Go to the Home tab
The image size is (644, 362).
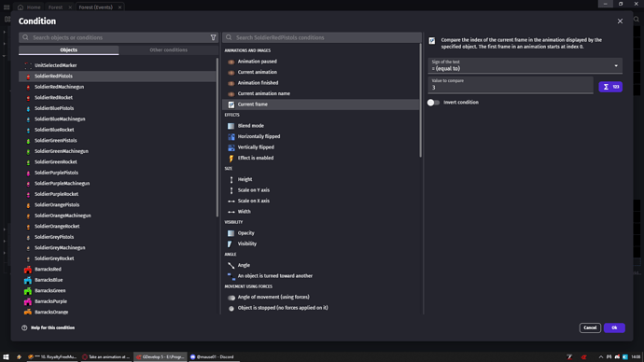[x=29, y=7]
